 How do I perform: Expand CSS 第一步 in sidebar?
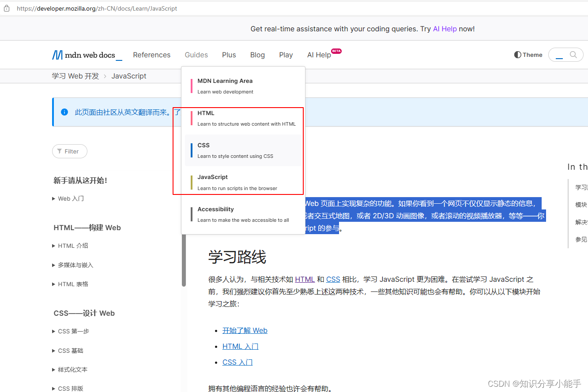[x=71, y=331]
